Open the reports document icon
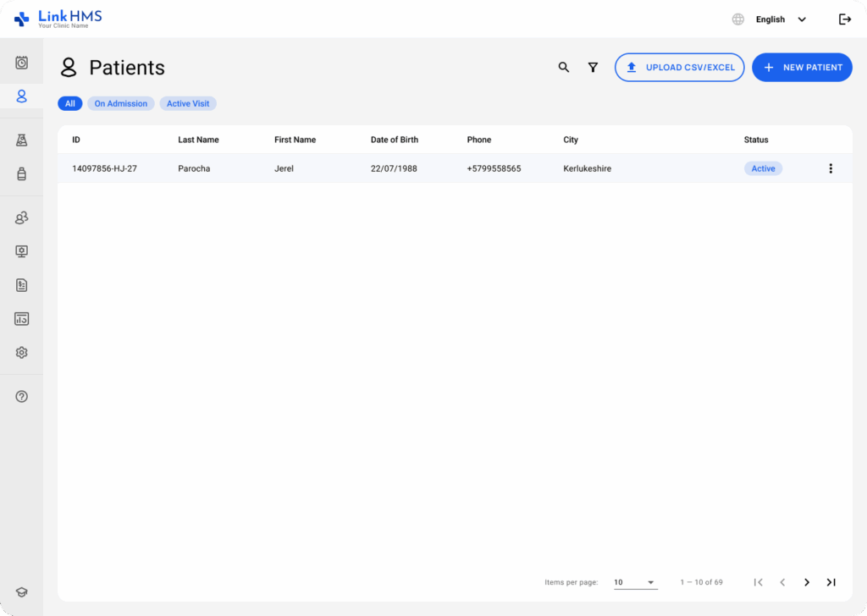867x616 pixels. [x=21, y=284]
